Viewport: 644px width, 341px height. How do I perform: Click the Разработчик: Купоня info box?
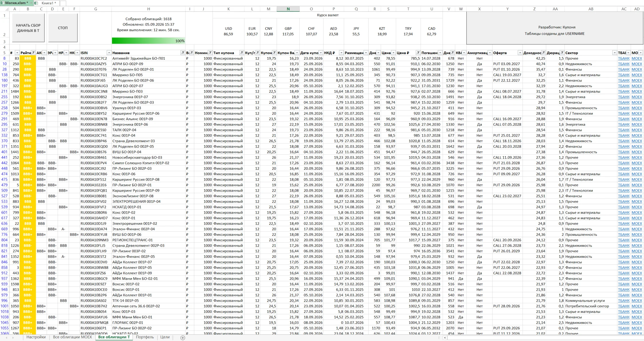pos(555,28)
